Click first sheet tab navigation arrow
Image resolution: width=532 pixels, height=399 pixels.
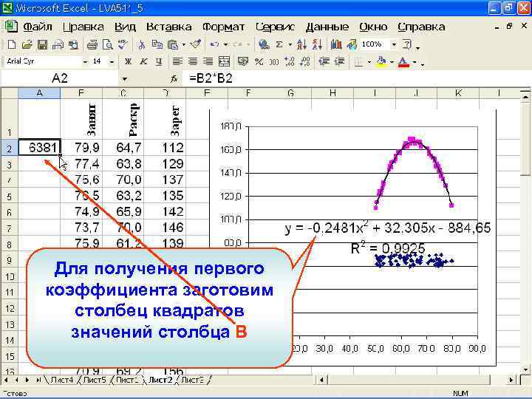point(6,380)
